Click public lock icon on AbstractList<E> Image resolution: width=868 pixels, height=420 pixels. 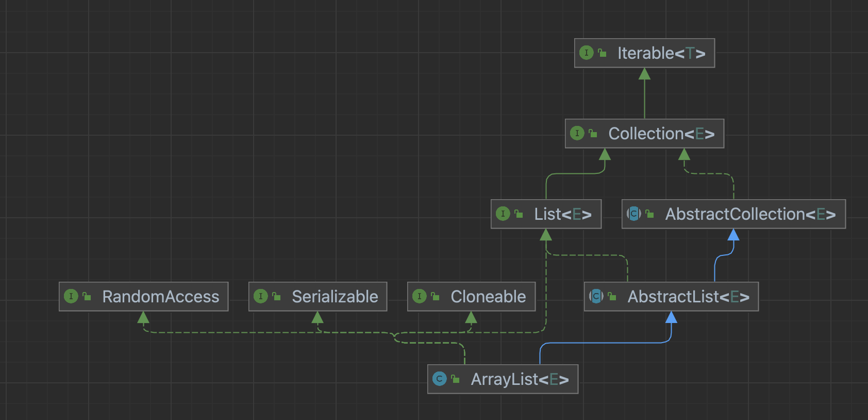pos(612,296)
